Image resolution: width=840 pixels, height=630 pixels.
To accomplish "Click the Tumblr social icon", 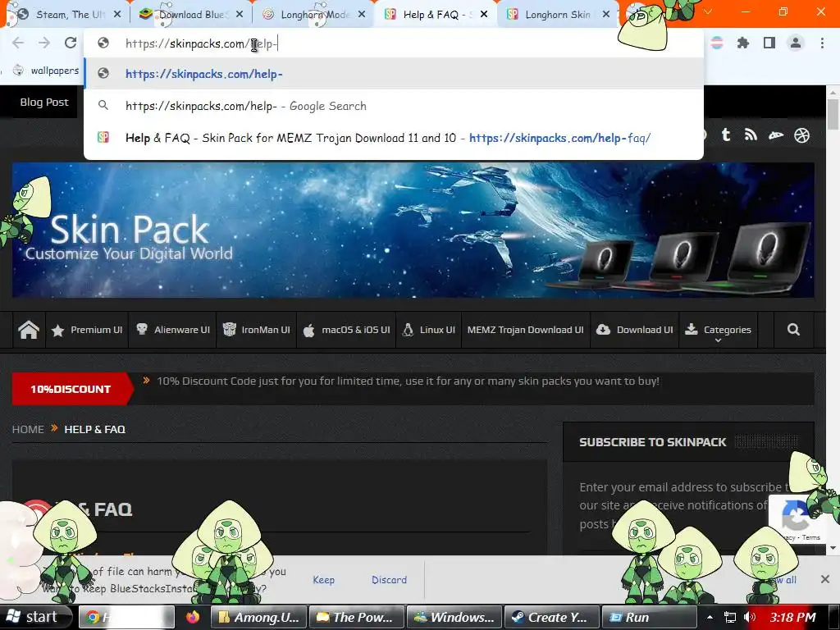I will click(x=726, y=135).
